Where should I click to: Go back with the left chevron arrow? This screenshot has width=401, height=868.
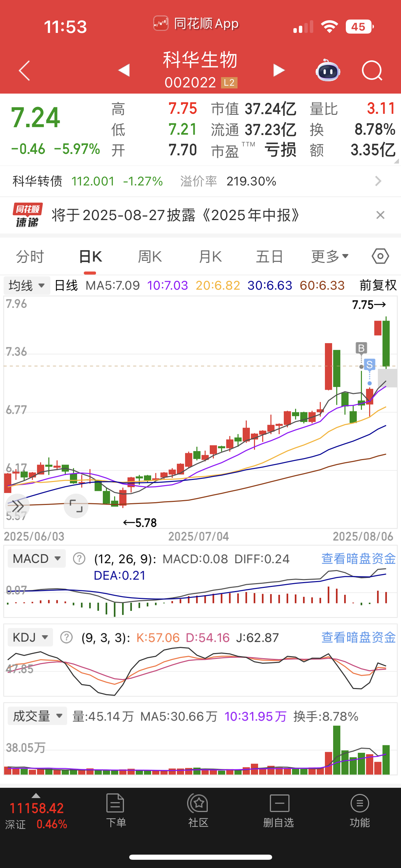[x=25, y=71]
